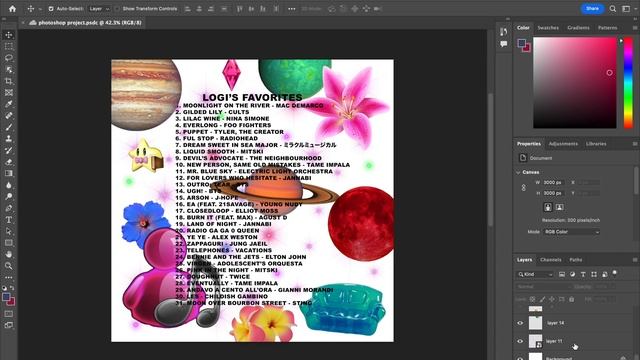Open Layers panel flyout menu
This screenshot has width=640, height=360.
pyautogui.click(x=635, y=260)
